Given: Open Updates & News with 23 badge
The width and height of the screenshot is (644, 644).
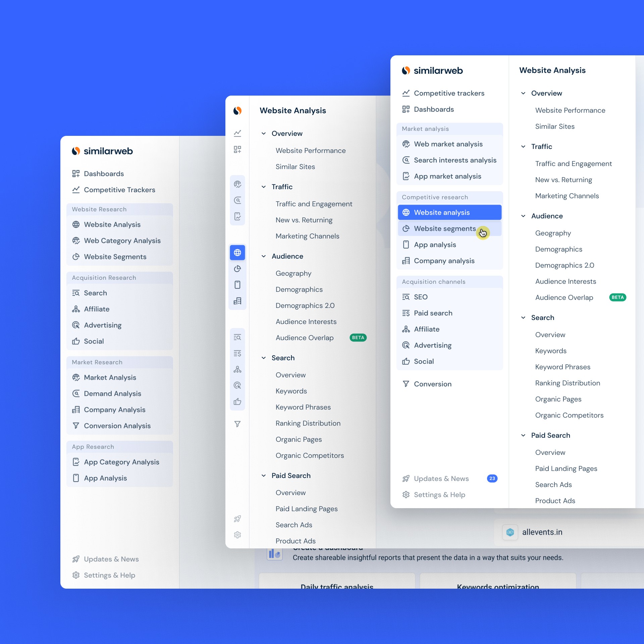Looking at the screenshot, I should click(441, 479).
